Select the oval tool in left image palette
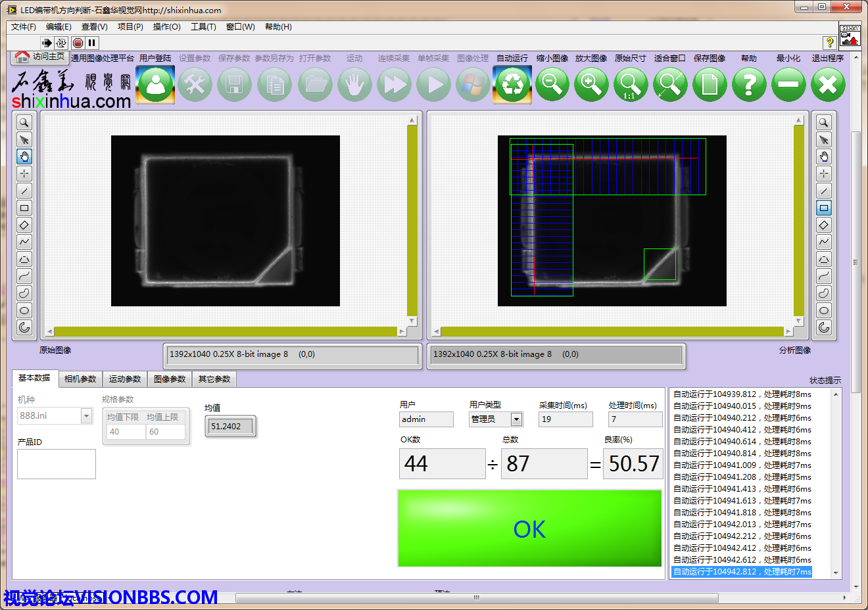This screenshot has height=610, width=868. click(x=24, y=310)
